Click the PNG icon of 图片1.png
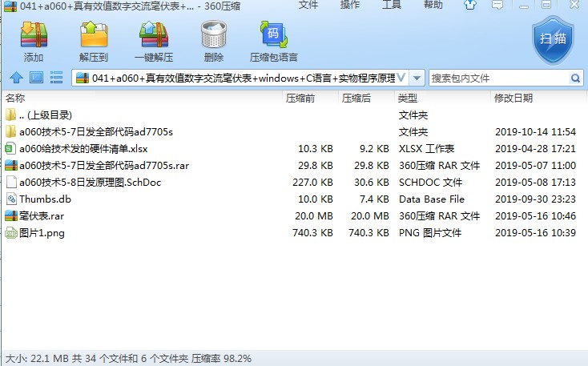This screenshot has height=366, width=588. (11, 233)
